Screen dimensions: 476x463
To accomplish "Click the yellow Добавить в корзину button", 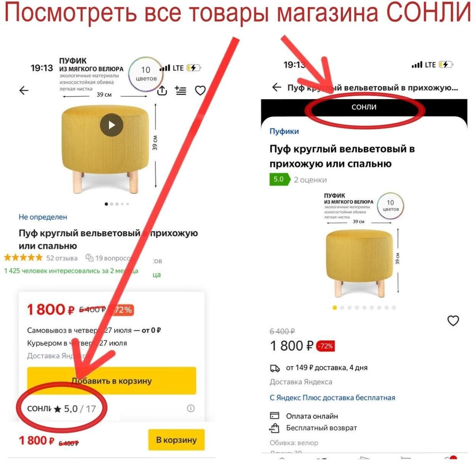I will (x=112, y=380).
